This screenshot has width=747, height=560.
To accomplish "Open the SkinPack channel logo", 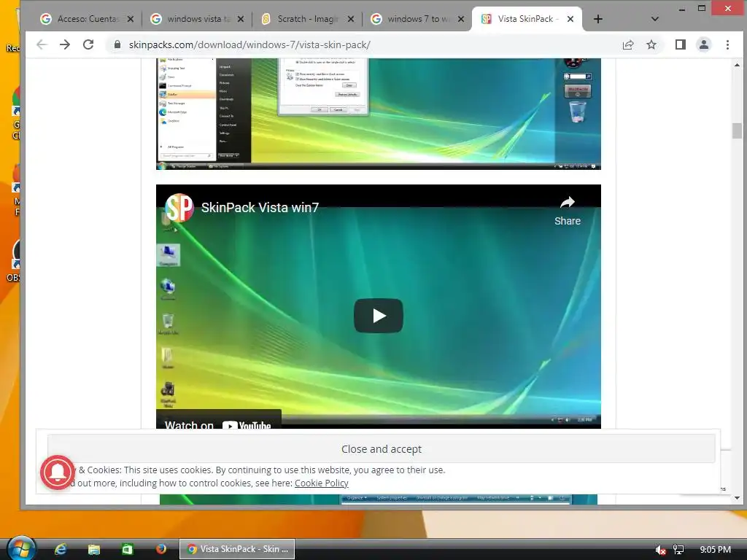I will pos(179,208).
